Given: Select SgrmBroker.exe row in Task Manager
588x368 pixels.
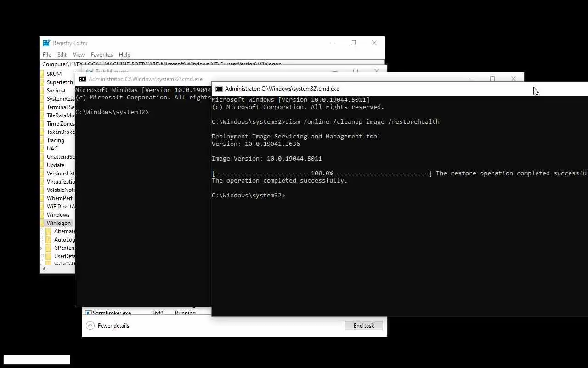Looking at the screenshot, I should [x=147, y=313].
